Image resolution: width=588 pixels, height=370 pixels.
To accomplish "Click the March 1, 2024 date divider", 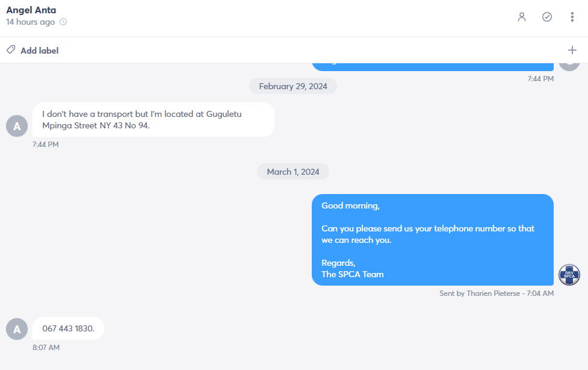I will coord(293,172).
